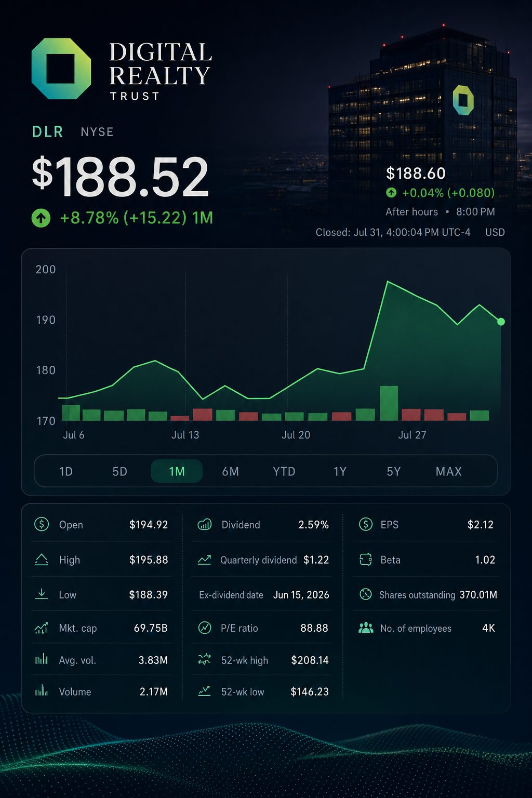Switch chart to 5Y range
Screen dimensions: 532x798
[x=394, y=471]
